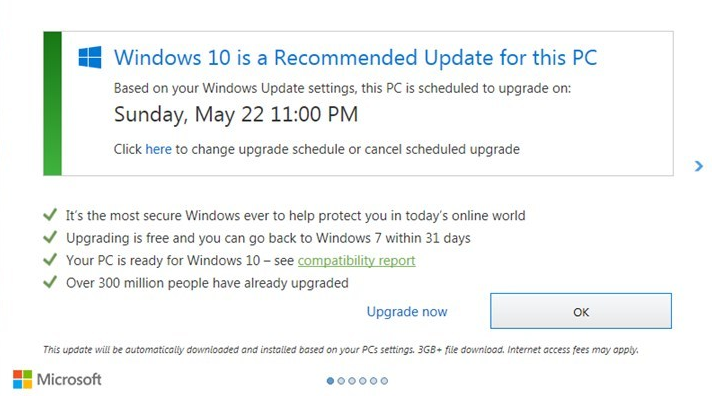The image size is (712, 396).
Task: Advance to the next slide with the right chevron
Action: click(698, 166)
